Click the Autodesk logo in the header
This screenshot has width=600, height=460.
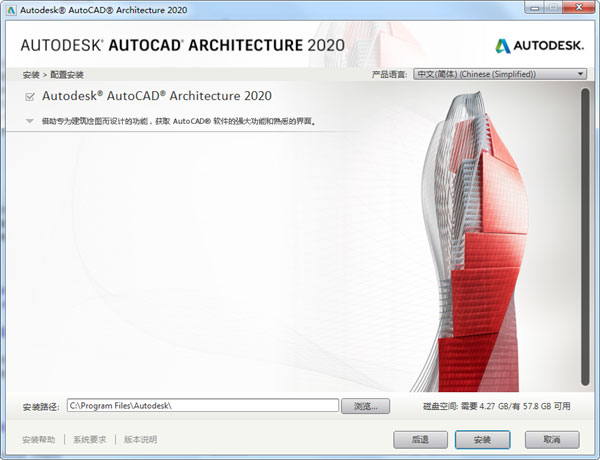tap(540, 45)
